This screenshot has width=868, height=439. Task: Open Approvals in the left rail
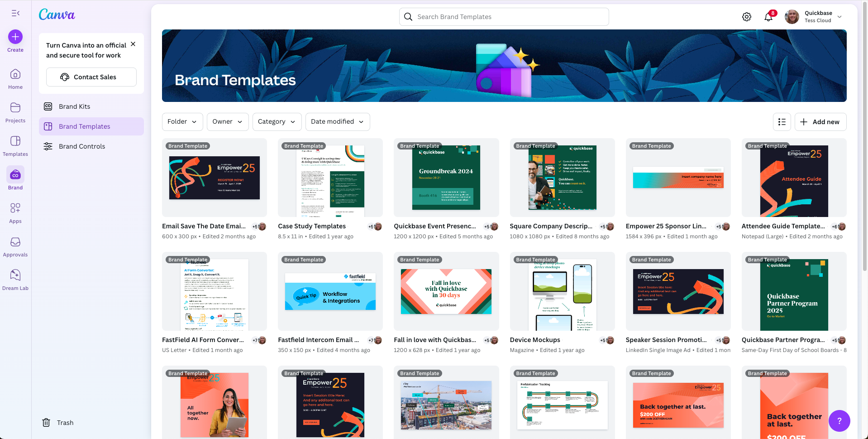[15, 246]
